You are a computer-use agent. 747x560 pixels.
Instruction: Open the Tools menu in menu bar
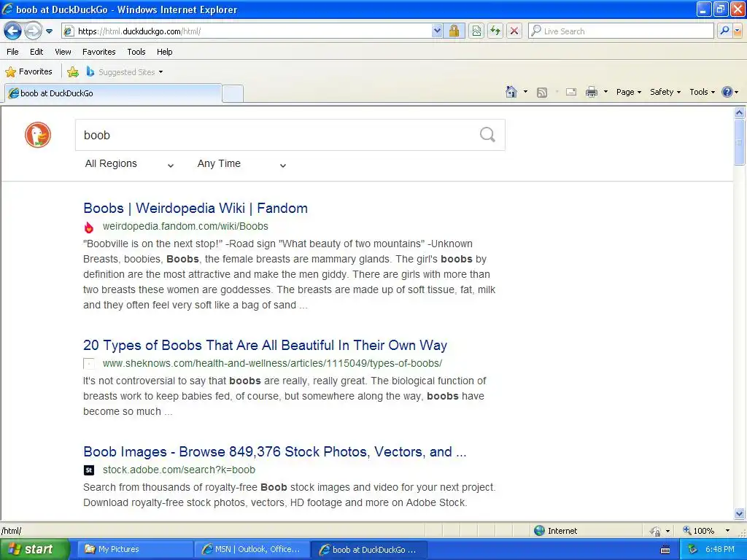[136, 52]
